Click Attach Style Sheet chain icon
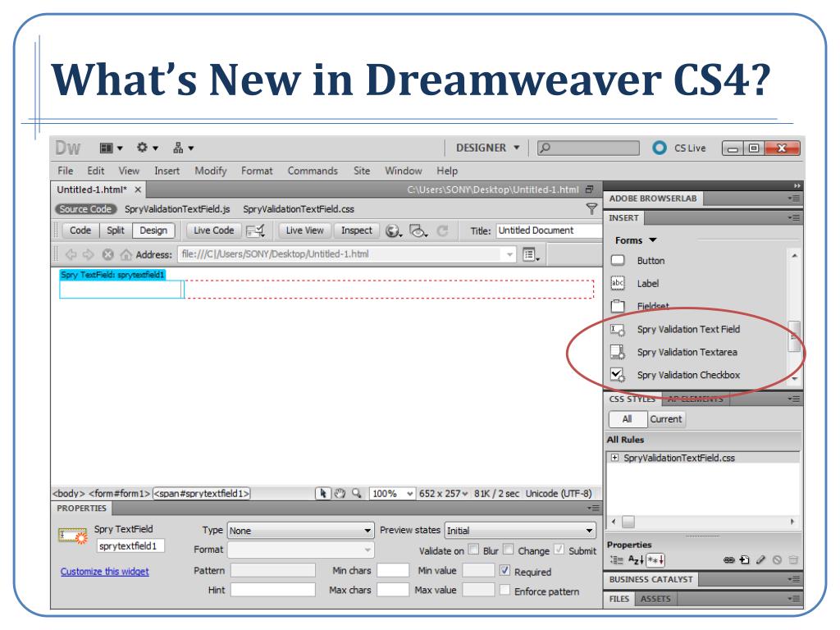 728,560
